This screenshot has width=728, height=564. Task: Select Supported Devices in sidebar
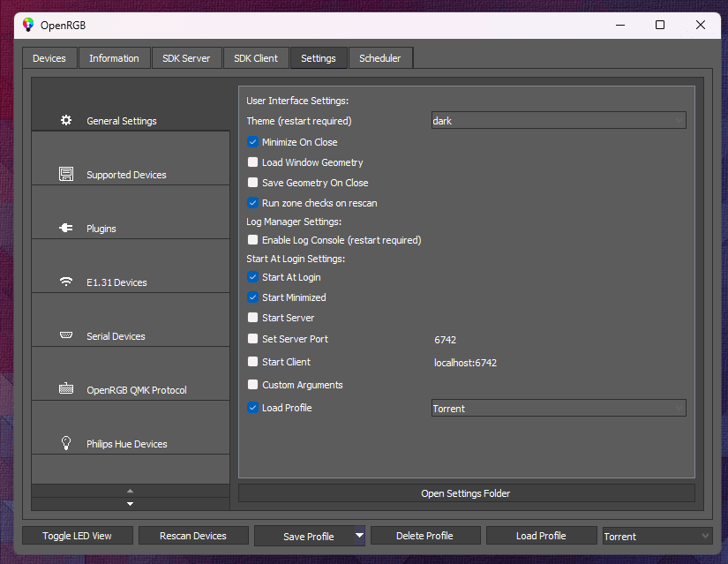pos(131,158)
